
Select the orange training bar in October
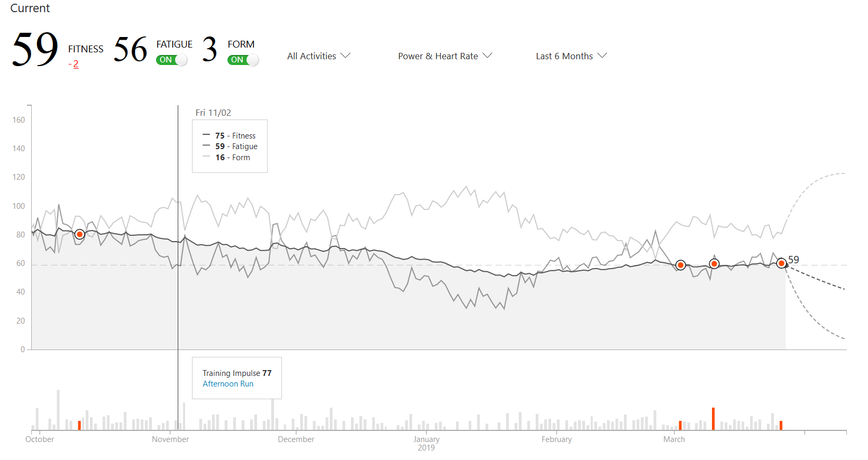(x=79, y=425)
